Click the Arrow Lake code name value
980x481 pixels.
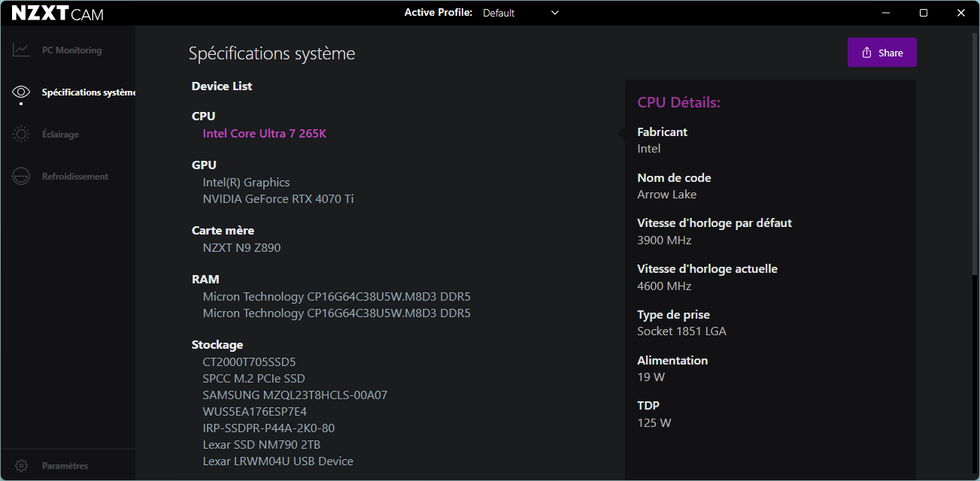click(666, 195)
